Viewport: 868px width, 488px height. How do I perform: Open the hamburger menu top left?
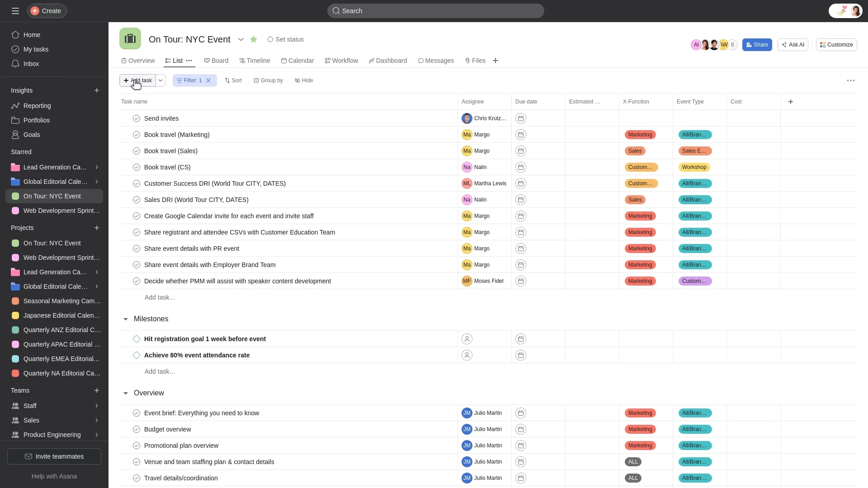[15, 10]
